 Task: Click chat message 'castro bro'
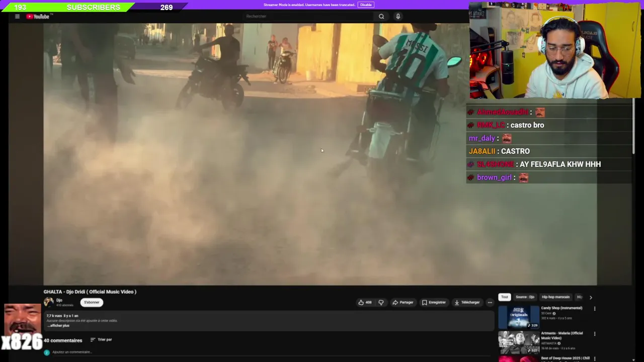(527, 125)
